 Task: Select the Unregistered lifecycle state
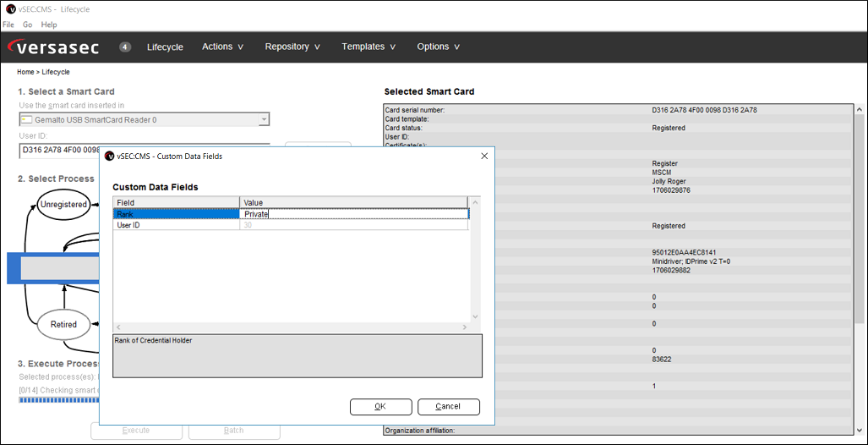[63, 205]
